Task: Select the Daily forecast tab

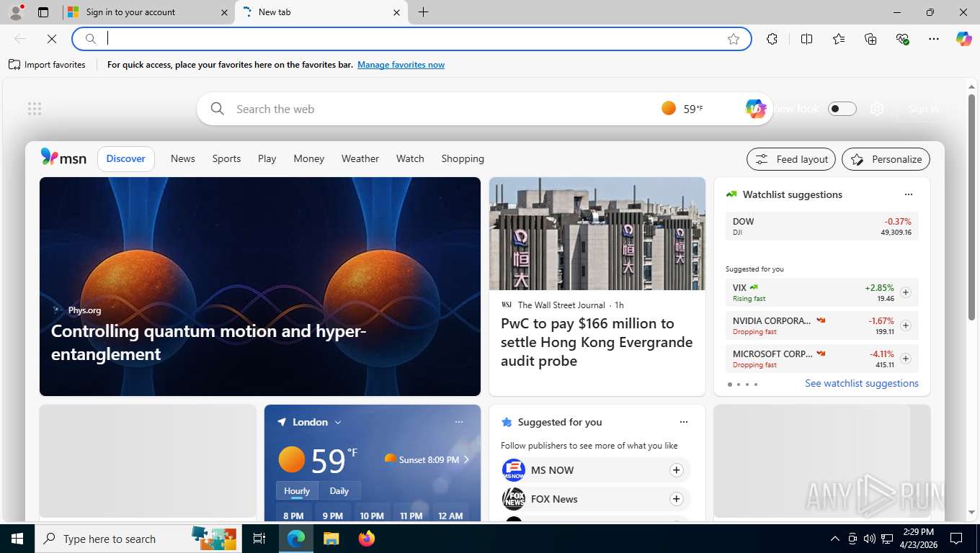Action: click(x=339, y=491)
